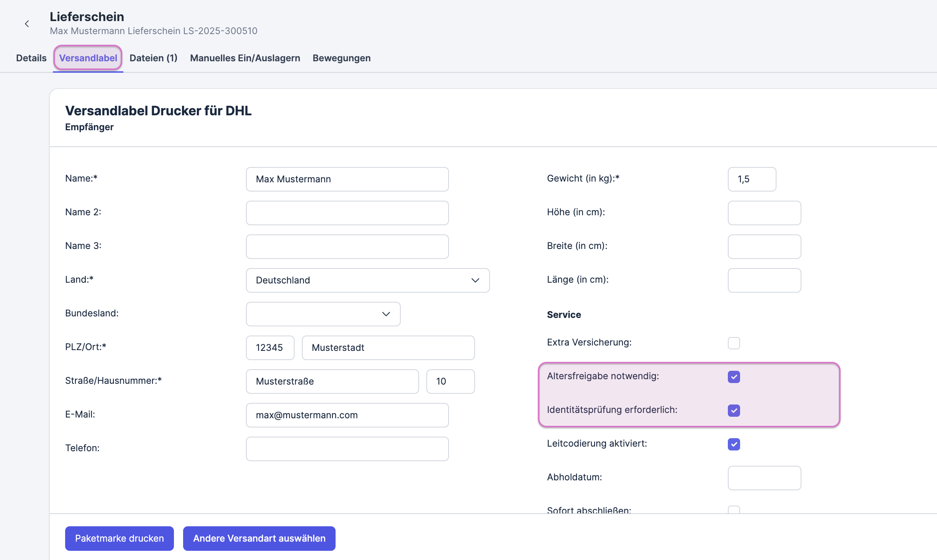
Task: Open the Land dropdown chevron
Action: tap(475, 280)
